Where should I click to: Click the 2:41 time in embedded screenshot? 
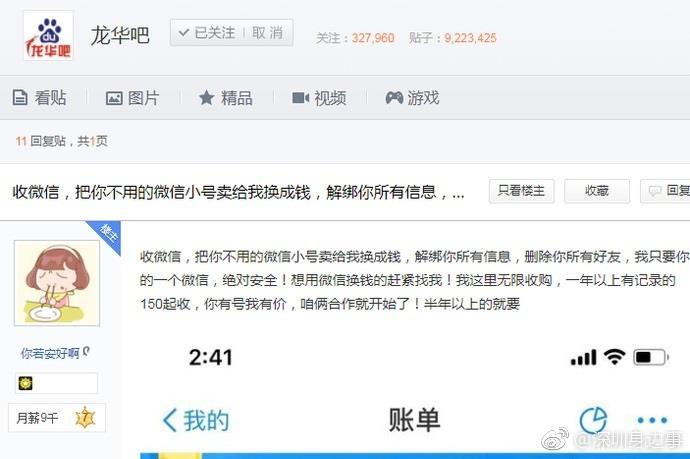pyautogui.click(x=210, y=357)
